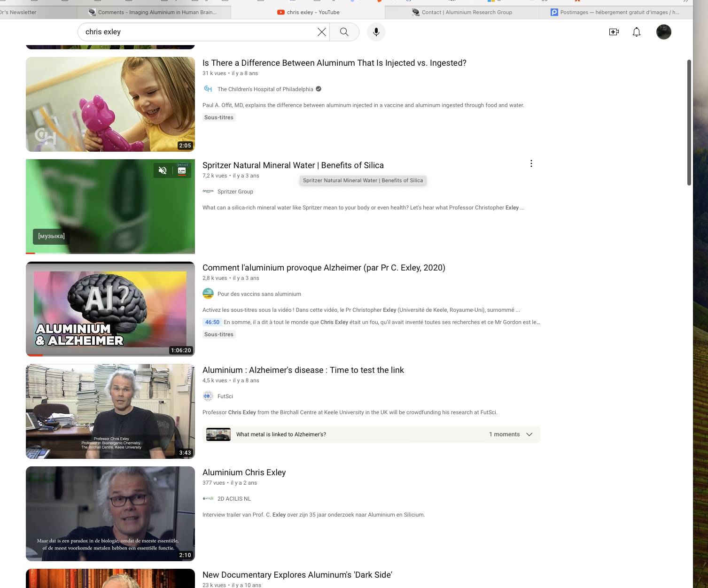Open the account avatar menu
This screenshot has width=708, height=588.
click(x=664, y=32)
